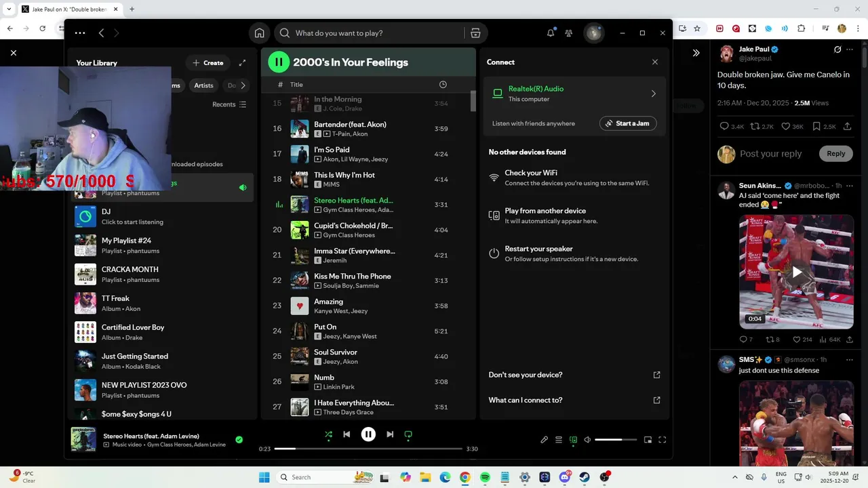Open Spotify miniplayer
This screenshot has height=488, width=868.
[648, 440]
